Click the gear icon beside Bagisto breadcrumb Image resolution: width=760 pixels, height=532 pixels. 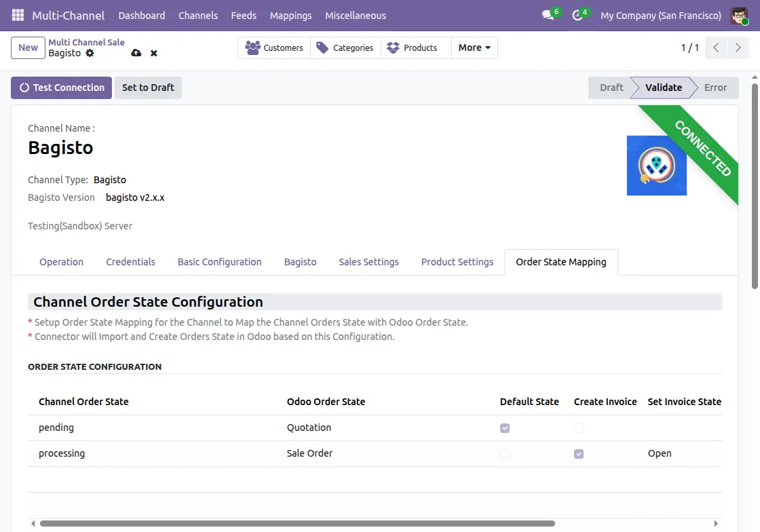pyautogui.click(x=90, y=54)
